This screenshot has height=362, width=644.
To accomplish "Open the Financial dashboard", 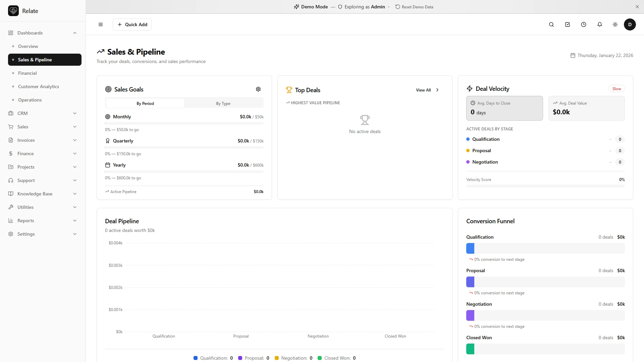I will coord(45,73).
